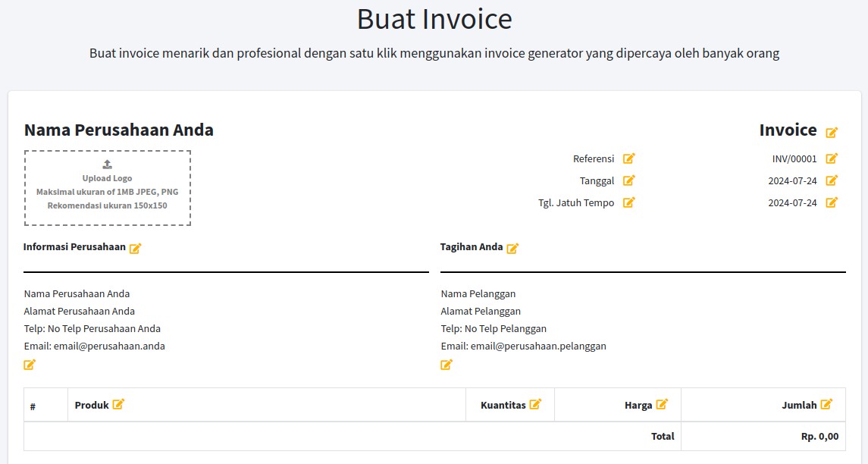Edit the INV/00001 reference number icon
Viewport: 868px width, 464px height.
[x=832, y=158]
